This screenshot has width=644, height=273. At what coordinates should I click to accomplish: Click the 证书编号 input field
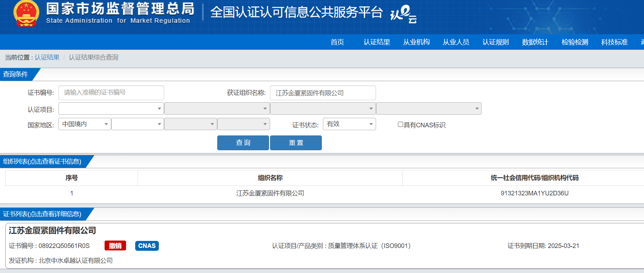pos(111,92)
